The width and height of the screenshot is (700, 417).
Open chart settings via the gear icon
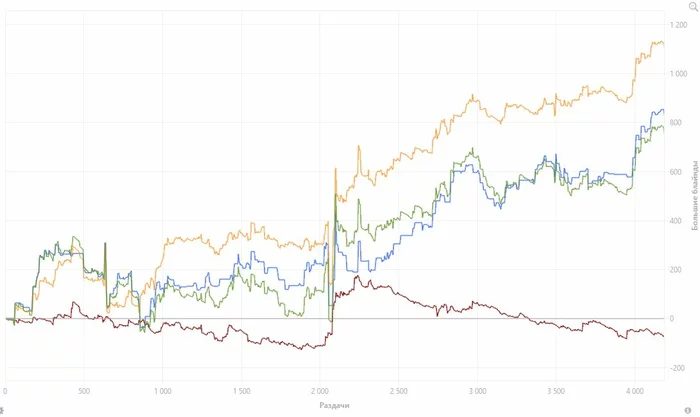[3, 409]
